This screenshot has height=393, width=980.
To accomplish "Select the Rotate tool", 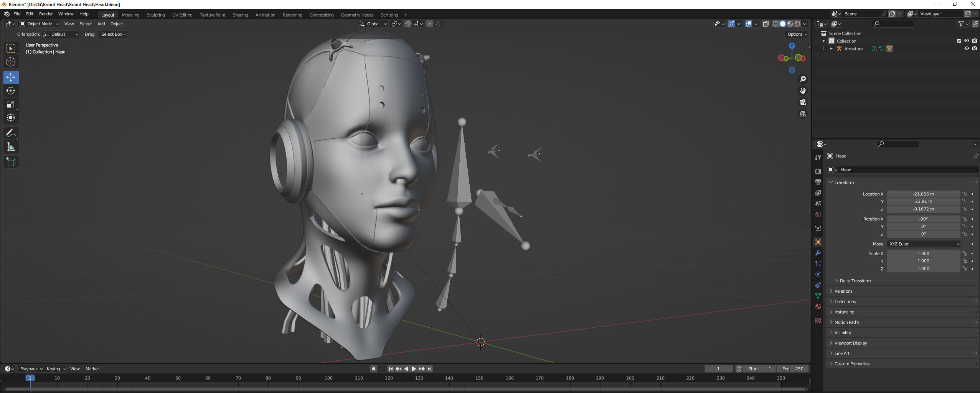I will [11, 91].
